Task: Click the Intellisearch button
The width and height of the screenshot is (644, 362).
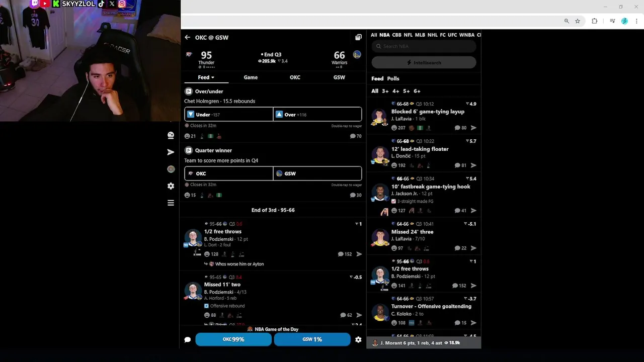Action: [424, 63]
